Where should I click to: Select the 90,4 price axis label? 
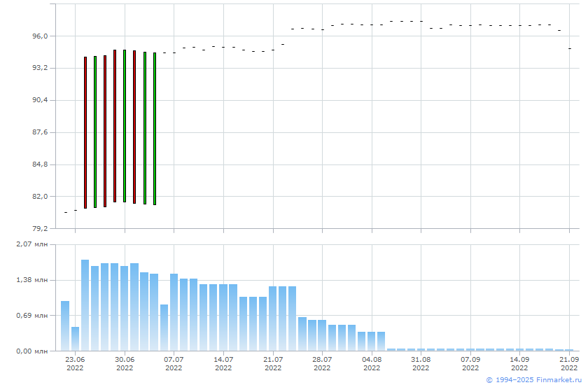[40, 100]
